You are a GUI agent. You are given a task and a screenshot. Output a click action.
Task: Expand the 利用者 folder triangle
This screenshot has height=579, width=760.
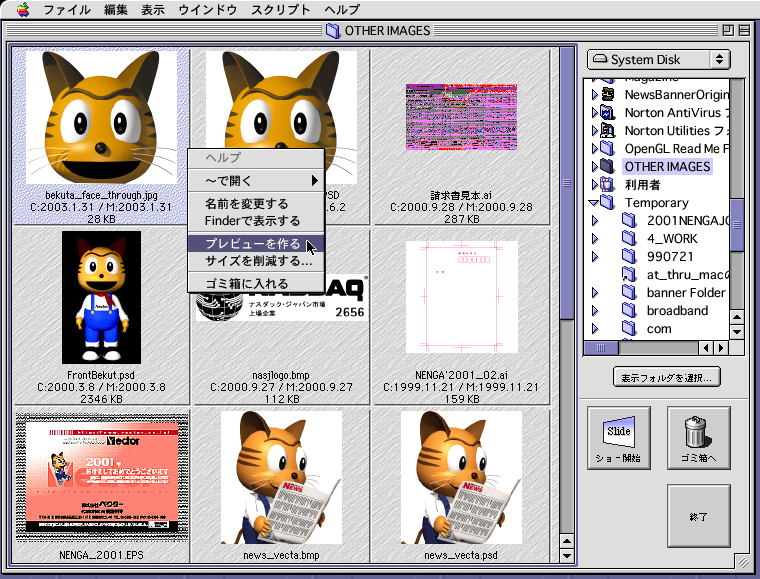click(x=595, y=184)
